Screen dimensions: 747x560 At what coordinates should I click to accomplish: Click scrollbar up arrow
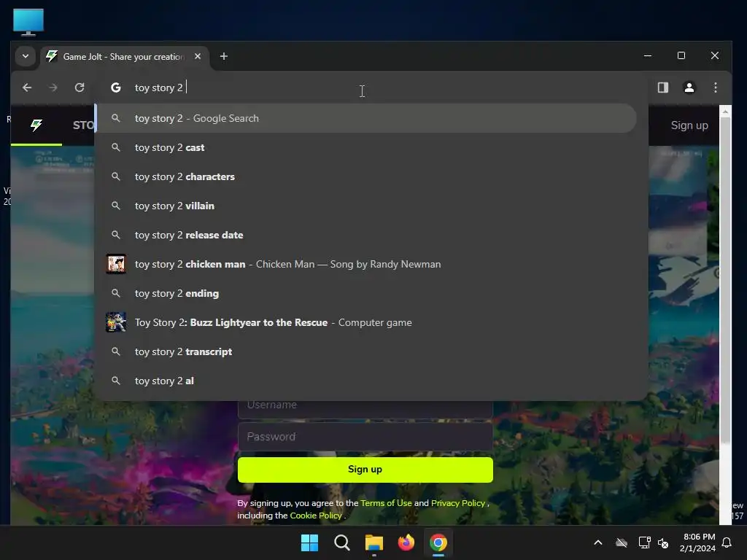[725, 112]
